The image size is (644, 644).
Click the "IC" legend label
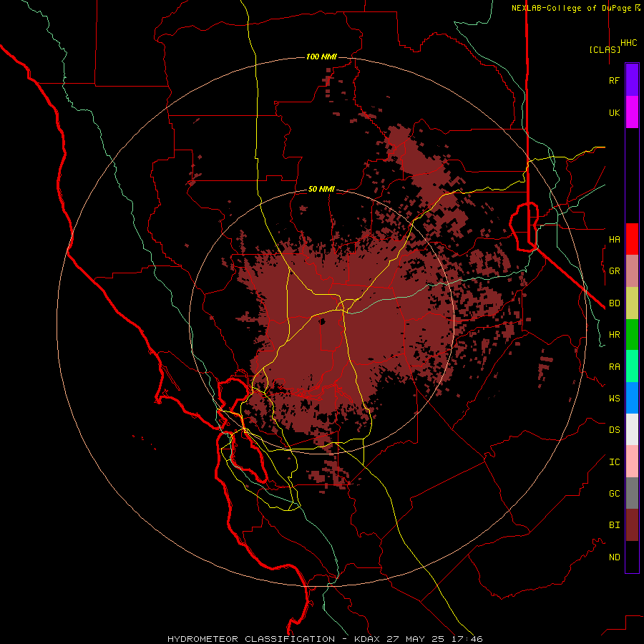tap(614, 462)
